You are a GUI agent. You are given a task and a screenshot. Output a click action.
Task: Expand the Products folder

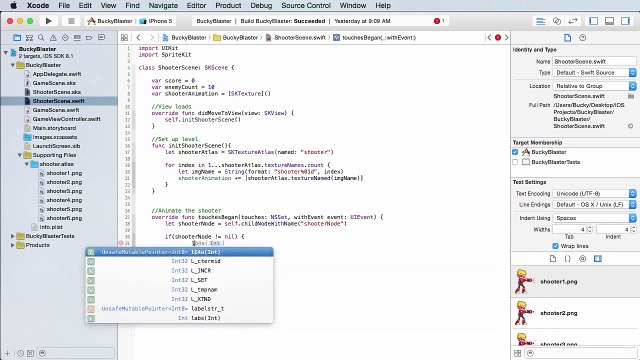(13, 245)
